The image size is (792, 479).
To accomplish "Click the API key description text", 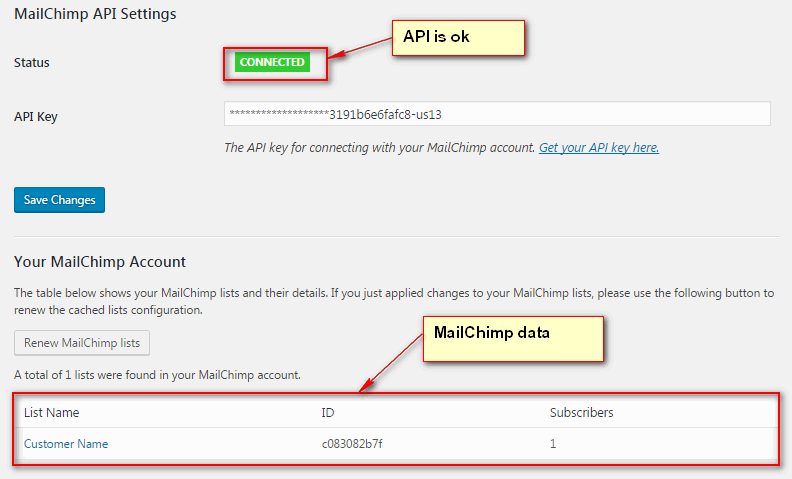I will [379, 148].
